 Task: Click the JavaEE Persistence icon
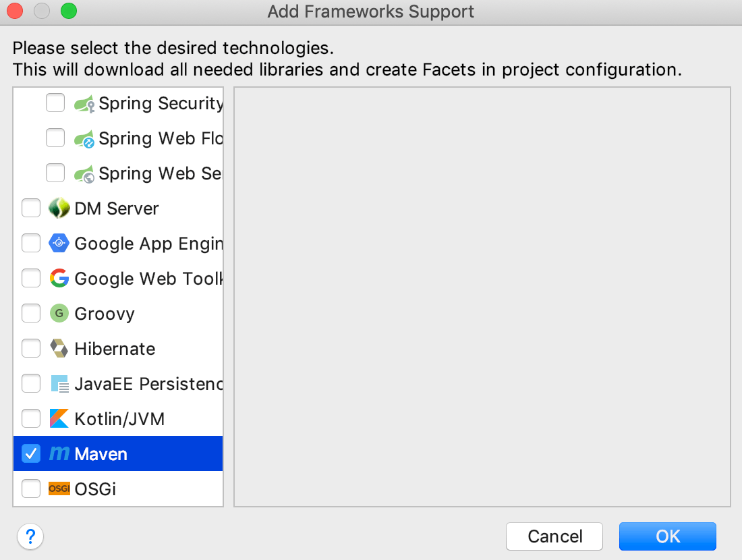58,383
